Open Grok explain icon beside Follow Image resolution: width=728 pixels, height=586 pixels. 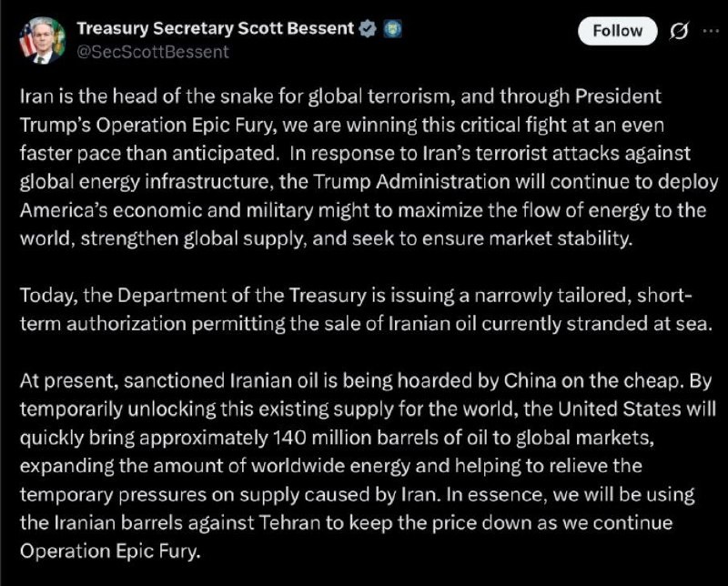[x=677, y=32]
